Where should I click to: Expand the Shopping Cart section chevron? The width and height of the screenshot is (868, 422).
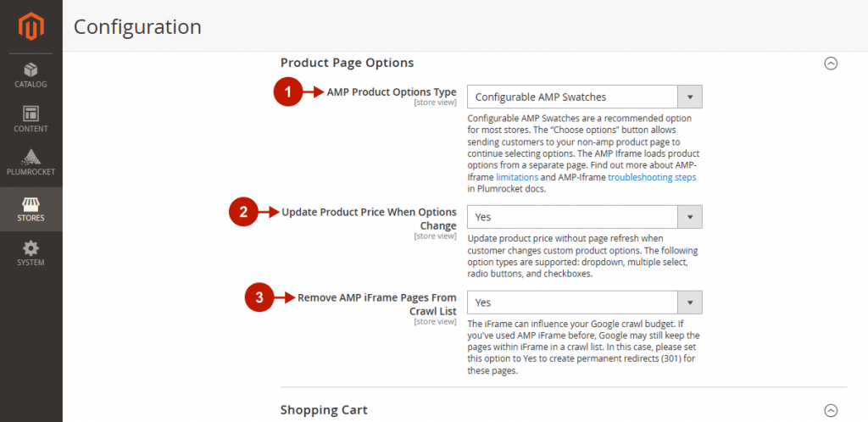(x=831, y=410)
